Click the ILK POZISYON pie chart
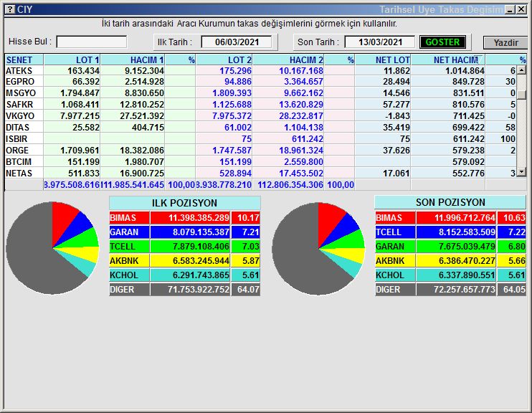 click(52, 248)
